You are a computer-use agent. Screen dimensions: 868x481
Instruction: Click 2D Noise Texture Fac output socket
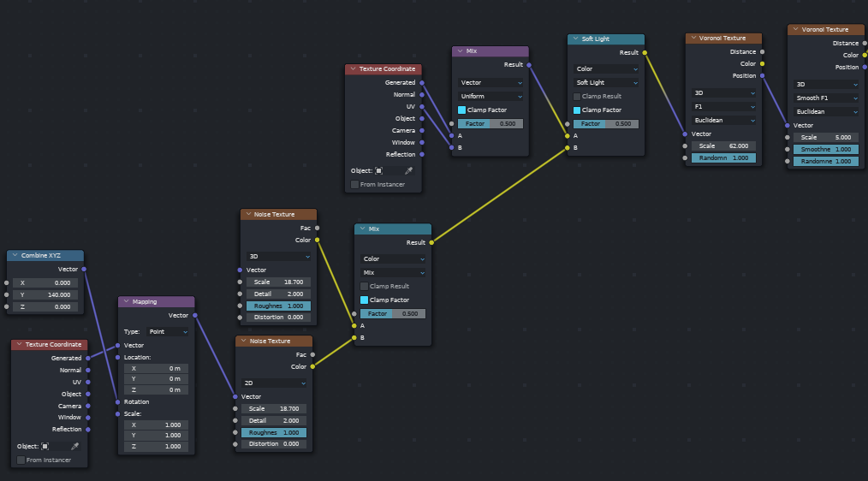[x=312, y=355]
